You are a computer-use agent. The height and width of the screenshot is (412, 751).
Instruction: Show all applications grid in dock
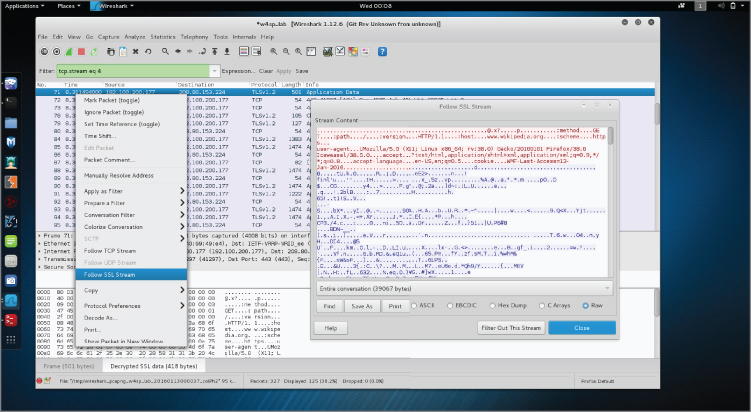[11, 340]
